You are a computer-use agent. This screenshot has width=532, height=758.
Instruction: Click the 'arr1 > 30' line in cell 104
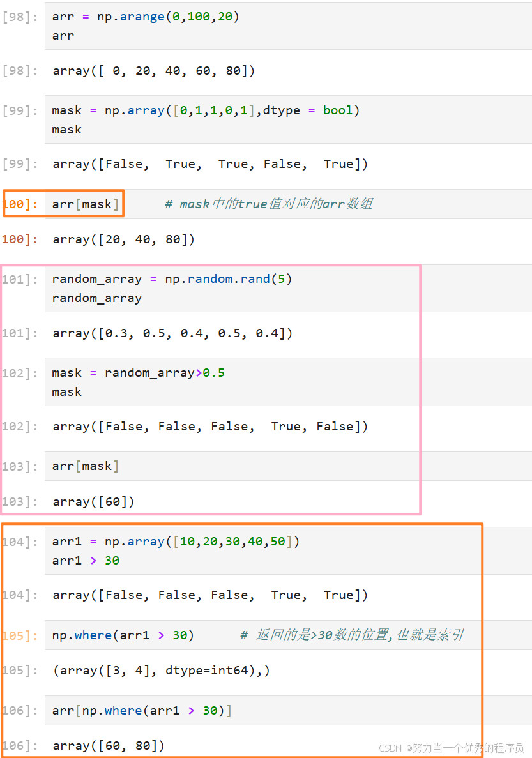click(x=86, y=561)
